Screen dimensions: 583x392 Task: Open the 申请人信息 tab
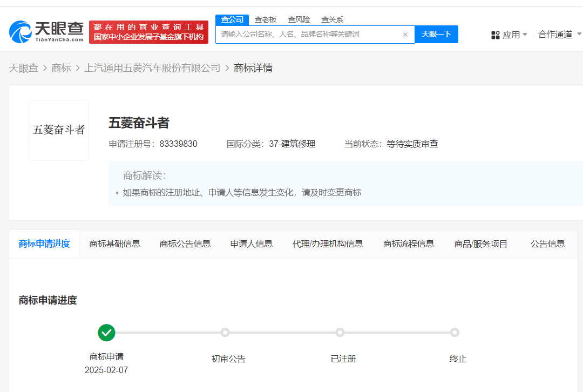(x=251, y=244)
